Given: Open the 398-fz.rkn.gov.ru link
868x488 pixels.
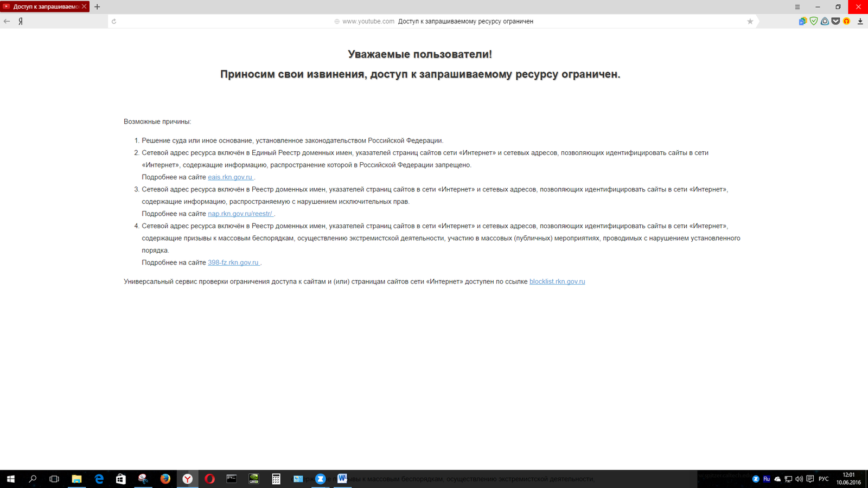Looking at the screenshot, I should 233,262.
